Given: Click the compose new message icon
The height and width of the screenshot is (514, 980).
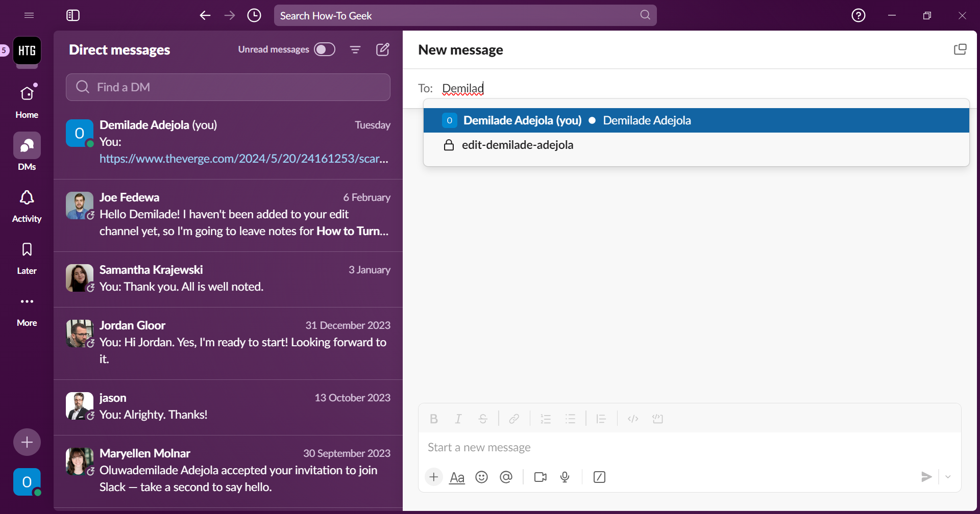Looking at the screenshot, I should 383,49.
